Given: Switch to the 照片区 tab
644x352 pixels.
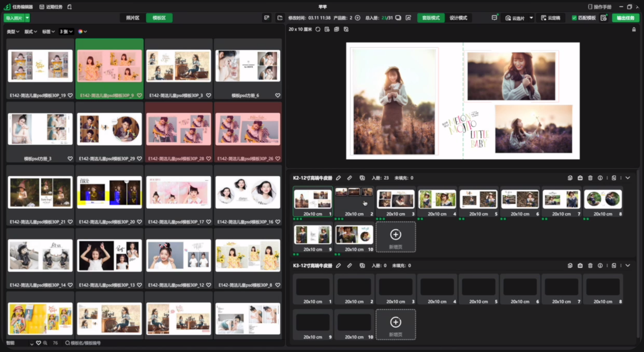Looking at the screenshot, I should (132, 18).
